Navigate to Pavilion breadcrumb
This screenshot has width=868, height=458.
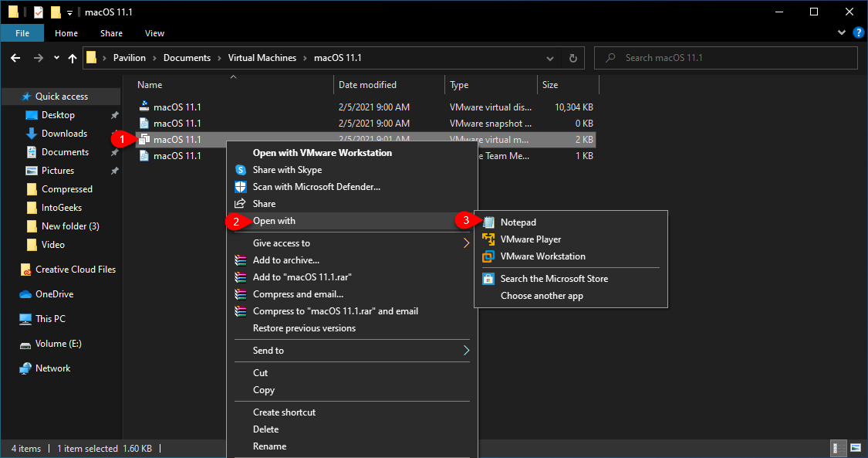point(130,58)
